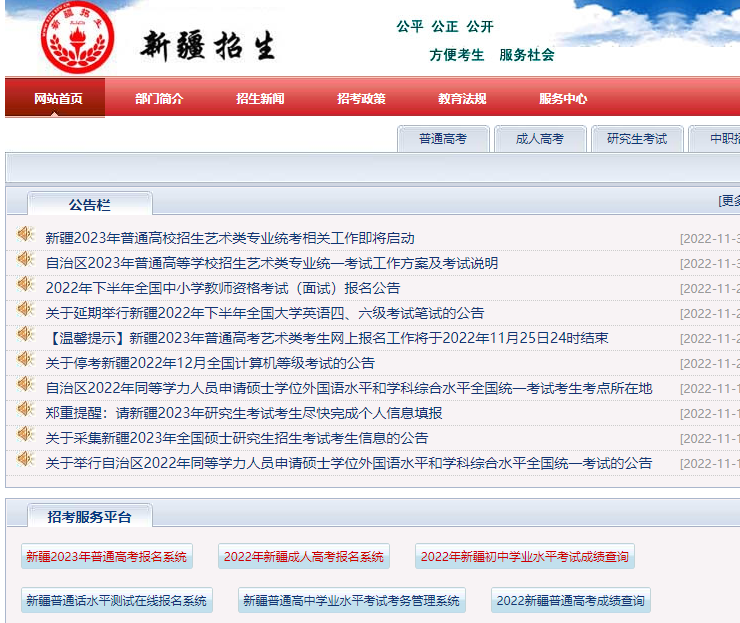Click slogan text 方便考生 服务社会
The image size is (740, 623).
point(492,55)
